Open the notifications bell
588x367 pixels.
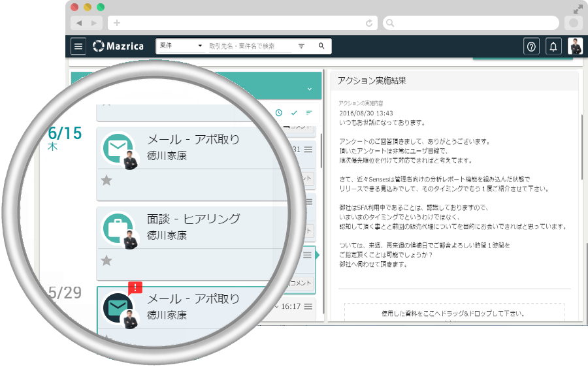tap(553, 46)
